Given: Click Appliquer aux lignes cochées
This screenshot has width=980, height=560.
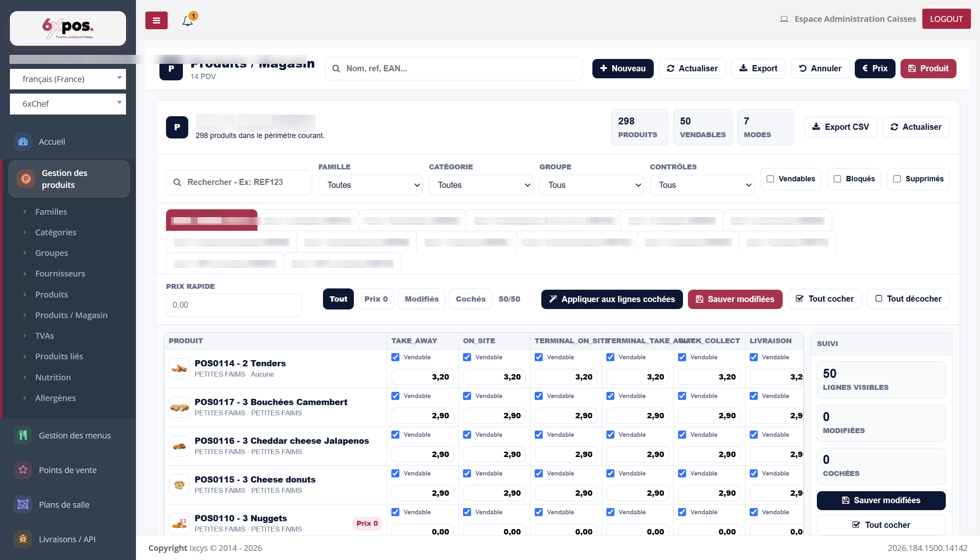Looking at the screenshot, I should (x=612, y=299).
